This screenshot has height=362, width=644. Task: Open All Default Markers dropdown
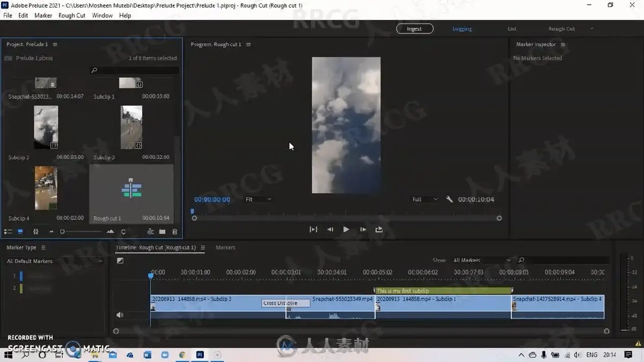pyautogui.click(x=54, y=261)
